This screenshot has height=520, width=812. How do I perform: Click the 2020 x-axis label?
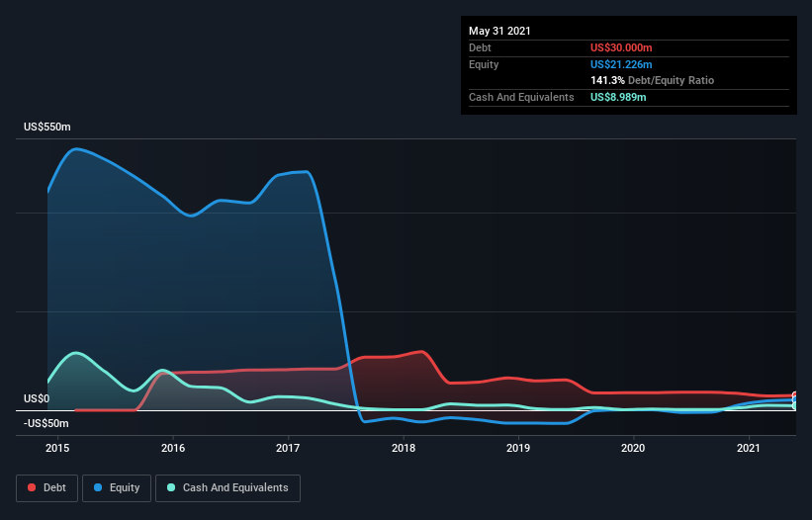pos(633,448)
